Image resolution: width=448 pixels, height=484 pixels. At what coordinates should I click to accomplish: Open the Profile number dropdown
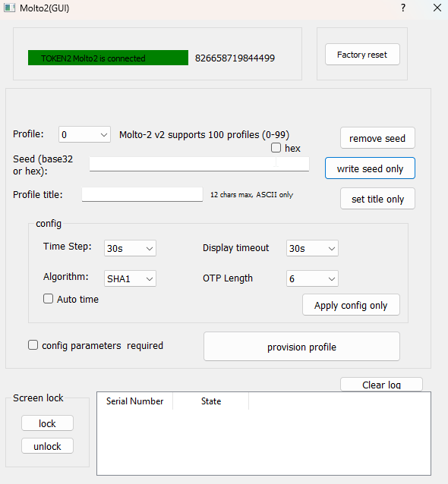[84, 134]
